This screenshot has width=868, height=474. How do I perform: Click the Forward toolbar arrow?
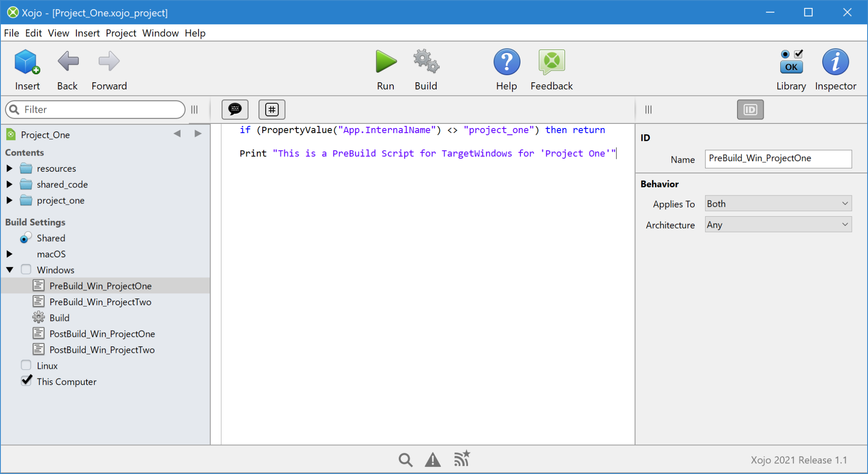(109, 61)
